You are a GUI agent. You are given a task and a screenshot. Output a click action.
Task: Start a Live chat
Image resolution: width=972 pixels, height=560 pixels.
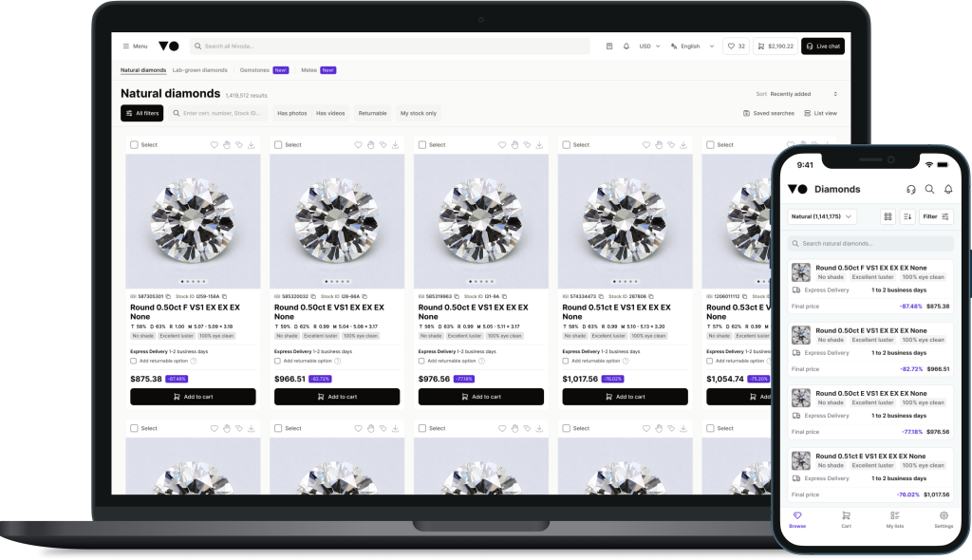[x=823, y=46]
